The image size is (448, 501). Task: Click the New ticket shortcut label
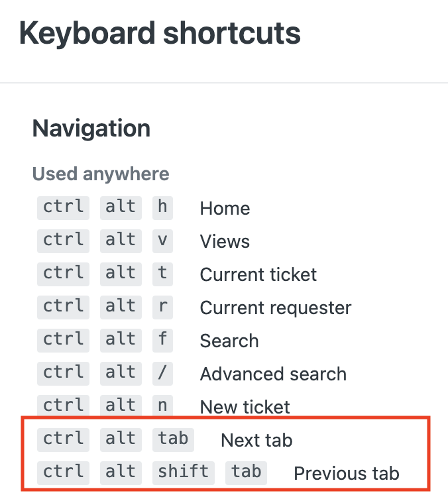[x=245, y=407]
